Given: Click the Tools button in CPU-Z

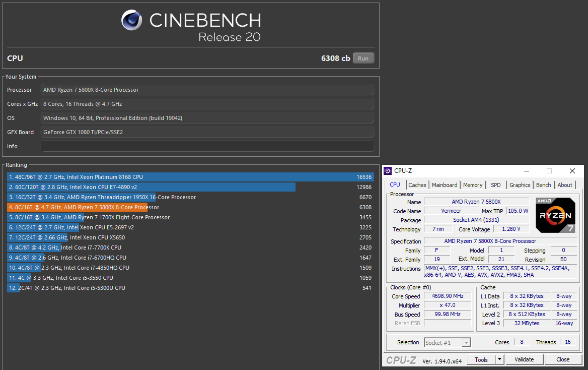Looking at the screenshot, I should coord(481,359).
